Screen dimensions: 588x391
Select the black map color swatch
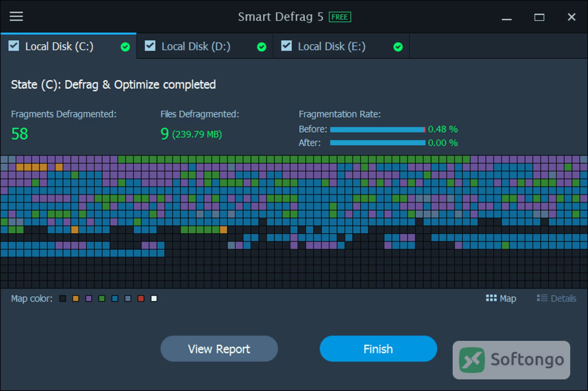62,298
